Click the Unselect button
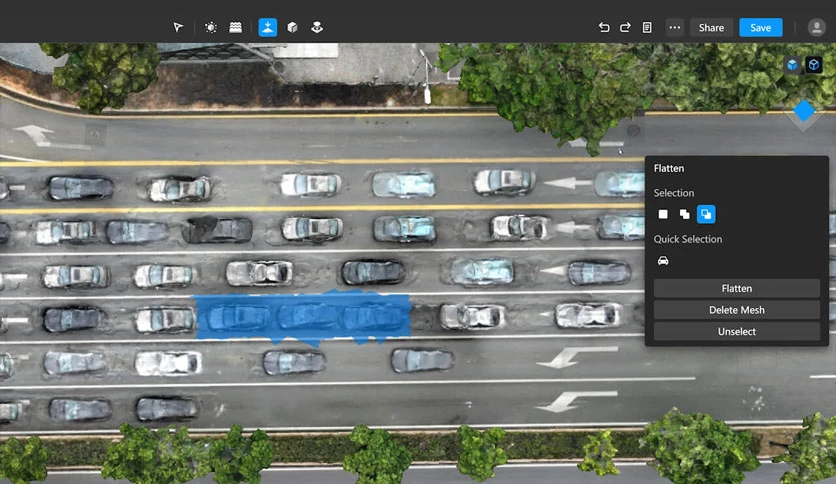The image size is (836, 484). [x=736, y=332]
